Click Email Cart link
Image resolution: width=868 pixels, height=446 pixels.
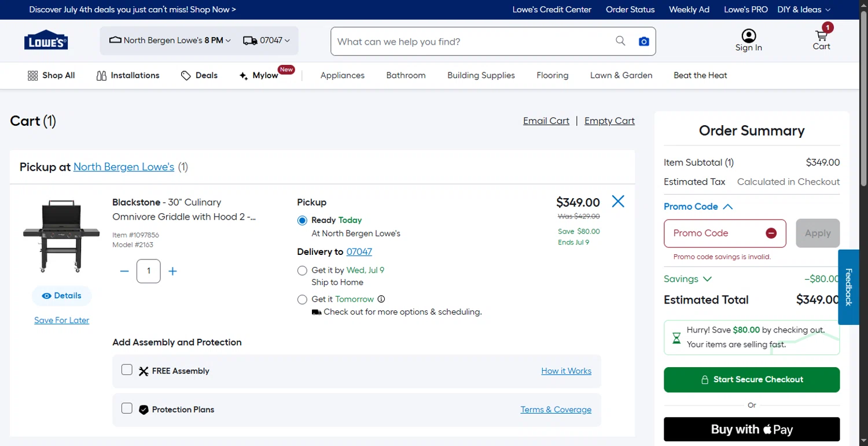pos(546,120)
